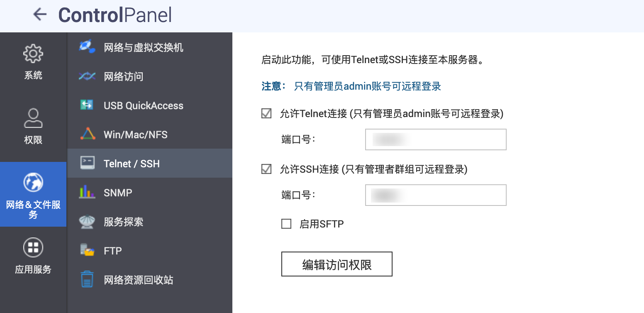
Task: Click the 编辑访问权限 button
Action: [x=337, y=264]
